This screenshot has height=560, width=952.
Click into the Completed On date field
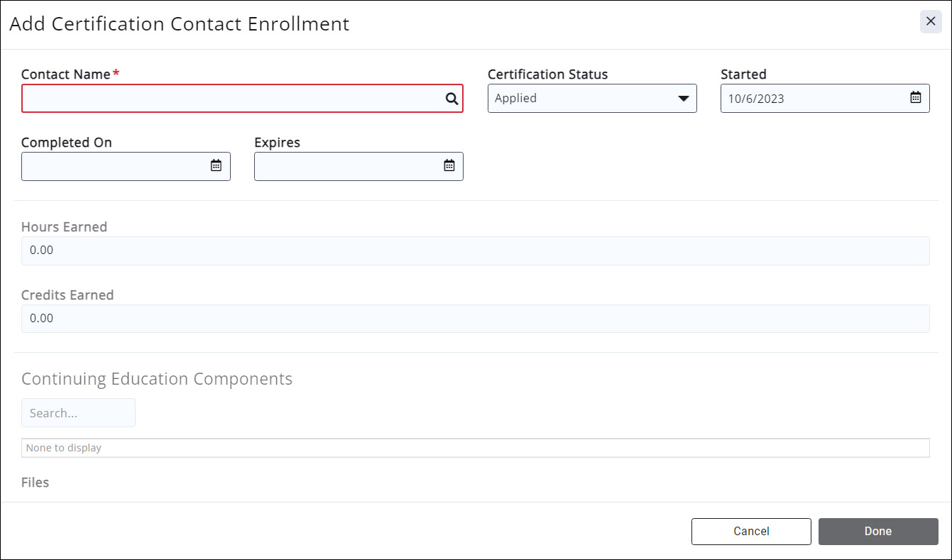click(x=114, y=166)
